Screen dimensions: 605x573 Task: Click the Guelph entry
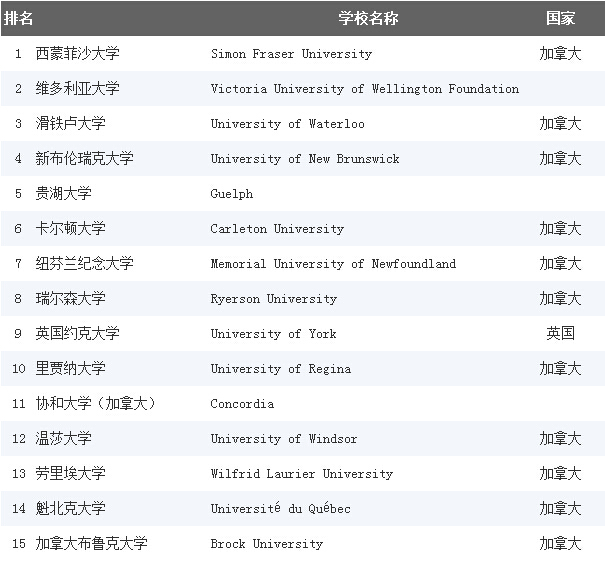pyautogui.click(x=232, y=194)
